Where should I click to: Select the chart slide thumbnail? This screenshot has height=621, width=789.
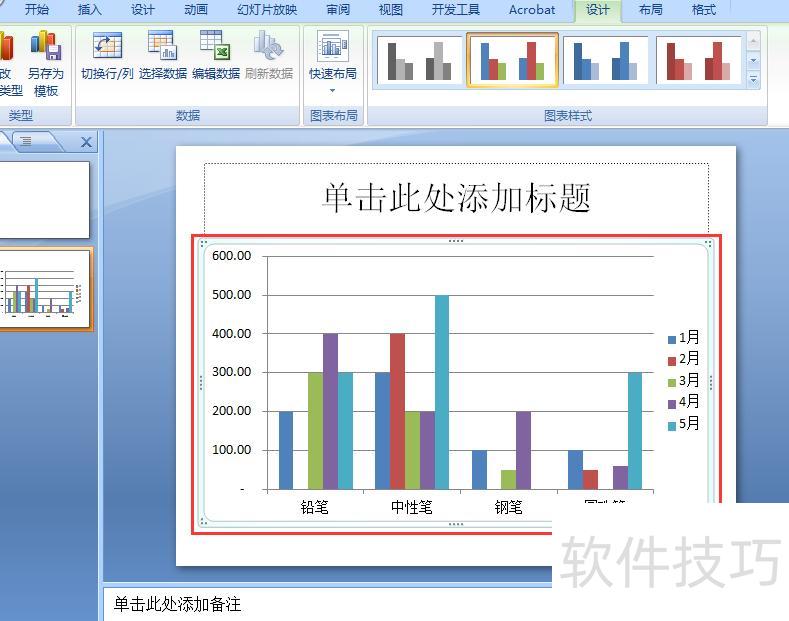(45, 289)
